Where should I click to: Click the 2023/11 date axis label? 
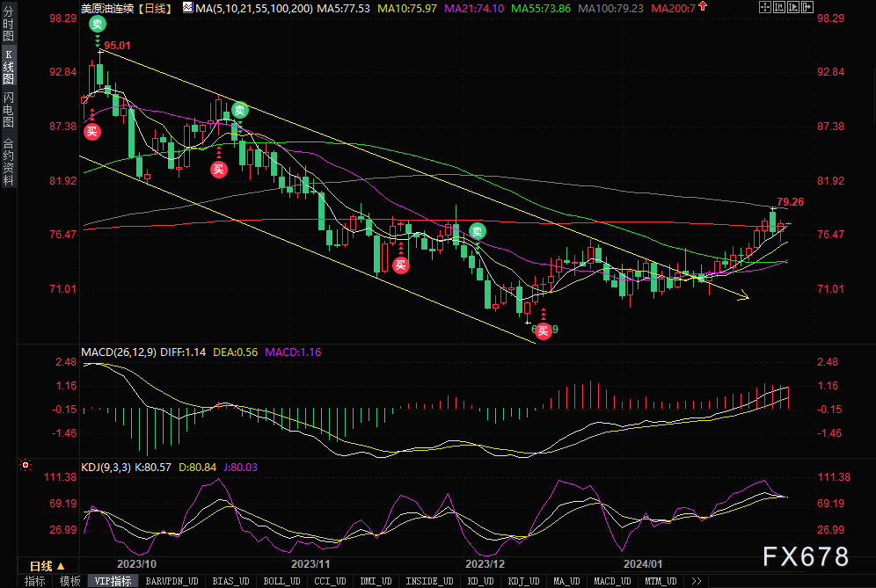click(x=310, y=564)
